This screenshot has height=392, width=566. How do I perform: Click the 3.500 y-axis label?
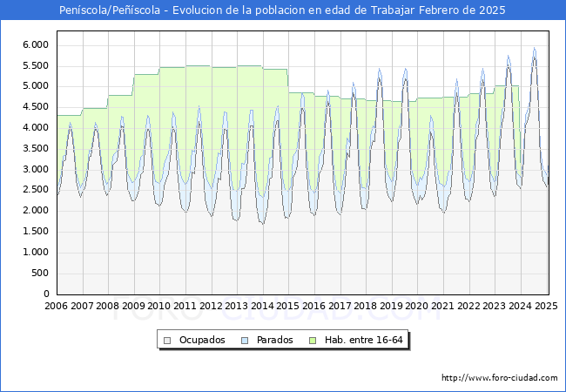coord(36,148)
